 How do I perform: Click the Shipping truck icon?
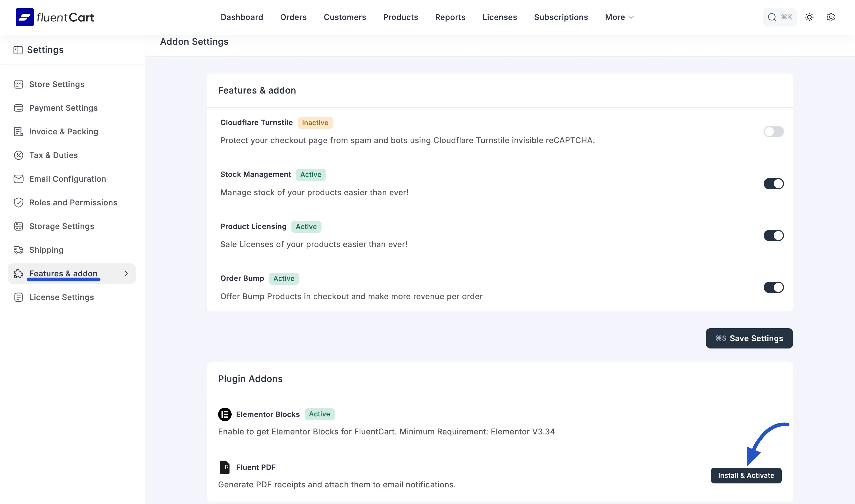point(18,250)
